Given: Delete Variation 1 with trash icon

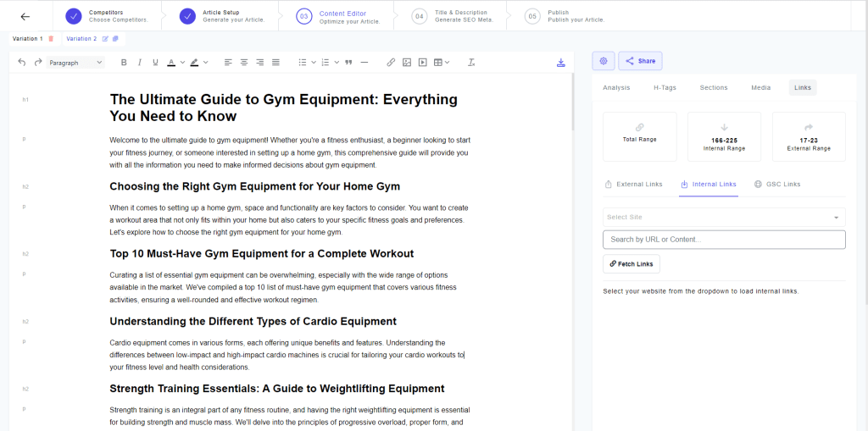Looking at the screenshot, I should [51, 39].
